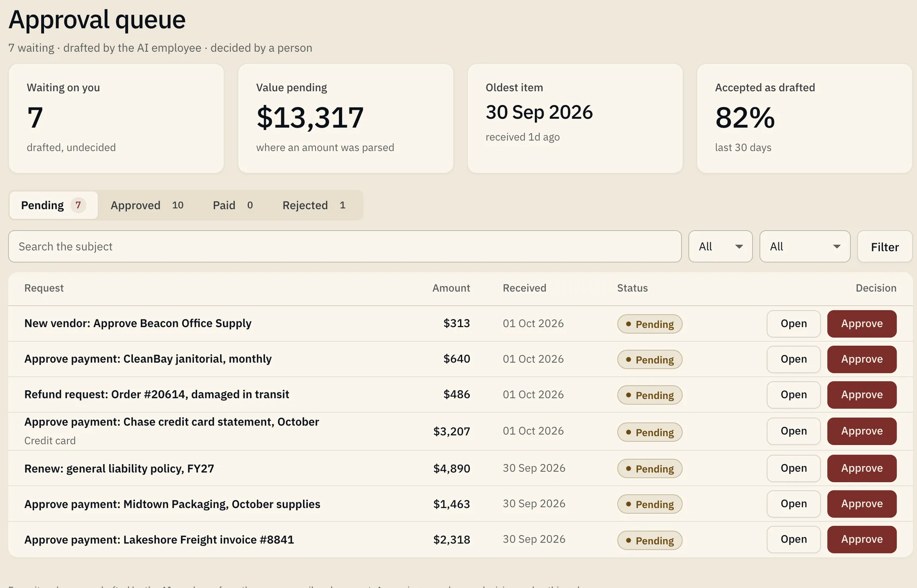
Task: Open the Chase credit card statement request
Action: pyautogui.click(x=793, y=431)
